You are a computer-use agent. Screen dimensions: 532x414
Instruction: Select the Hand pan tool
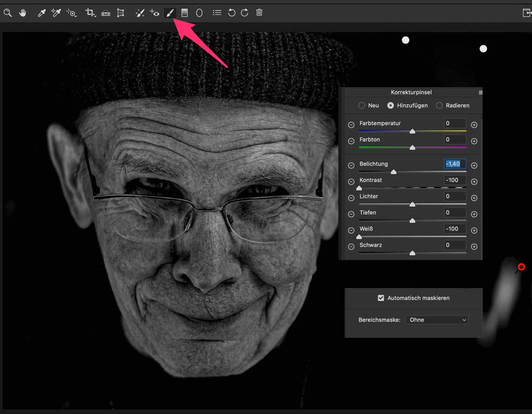click(x=23, y=13)
